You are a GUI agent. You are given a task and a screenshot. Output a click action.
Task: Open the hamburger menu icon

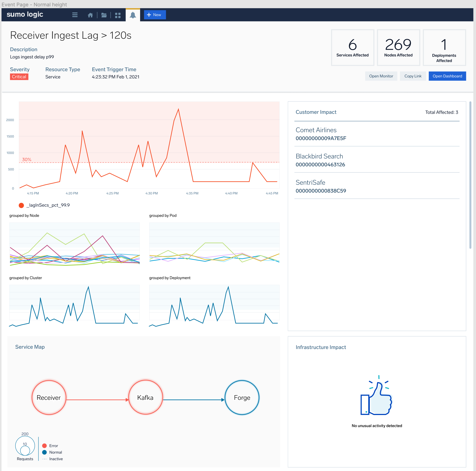pyautogui.click(x=75, y=15)
